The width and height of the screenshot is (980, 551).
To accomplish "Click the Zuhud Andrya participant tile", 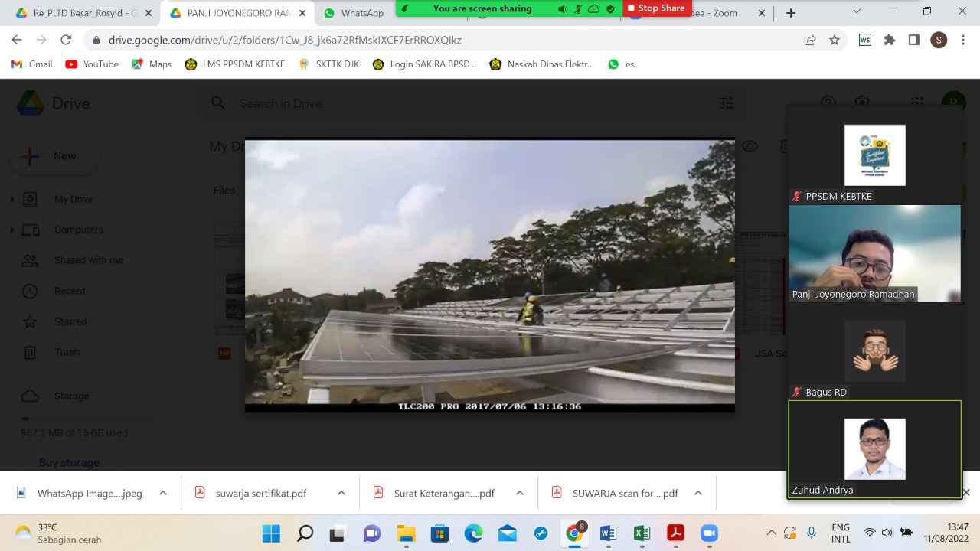I will coord(874,450).
